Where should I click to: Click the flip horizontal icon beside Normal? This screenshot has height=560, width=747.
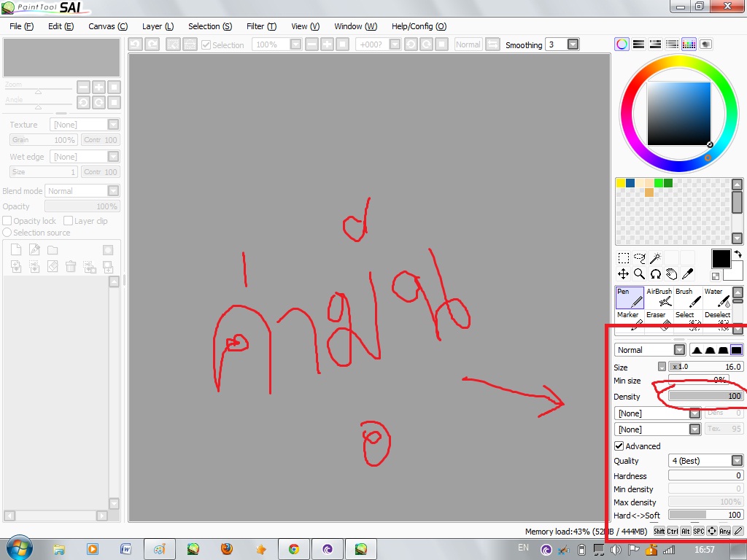pos(492,44)
